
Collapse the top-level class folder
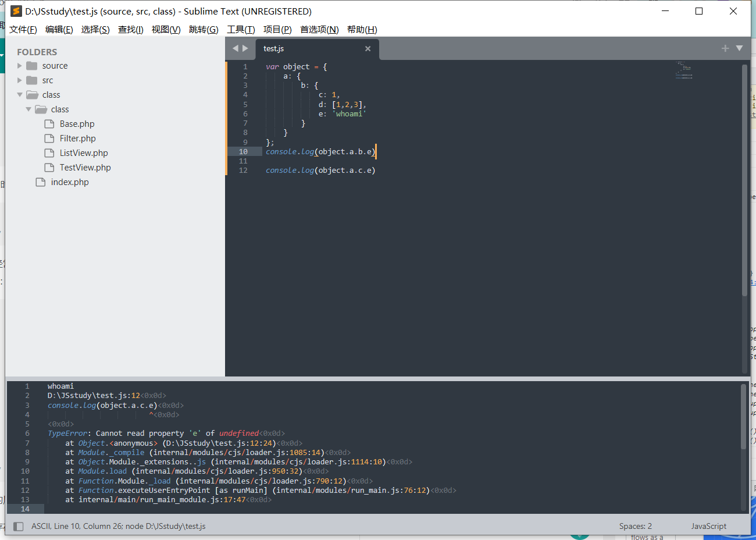[x=20, y=95]
